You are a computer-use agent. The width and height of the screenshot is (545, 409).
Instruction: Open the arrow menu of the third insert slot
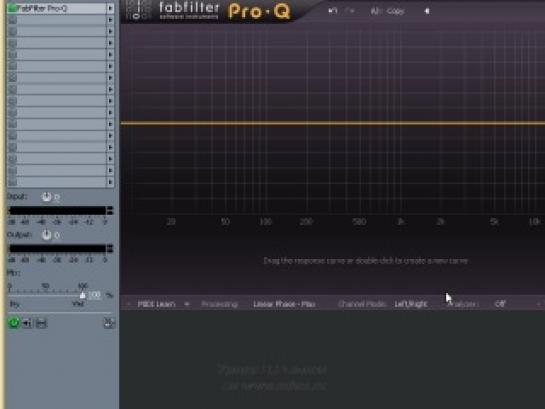pos(110,32)
